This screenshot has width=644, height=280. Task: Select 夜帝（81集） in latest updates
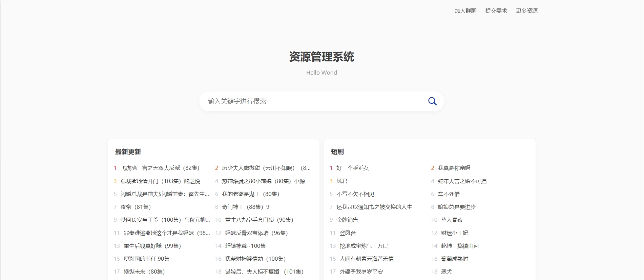point(136,207)
